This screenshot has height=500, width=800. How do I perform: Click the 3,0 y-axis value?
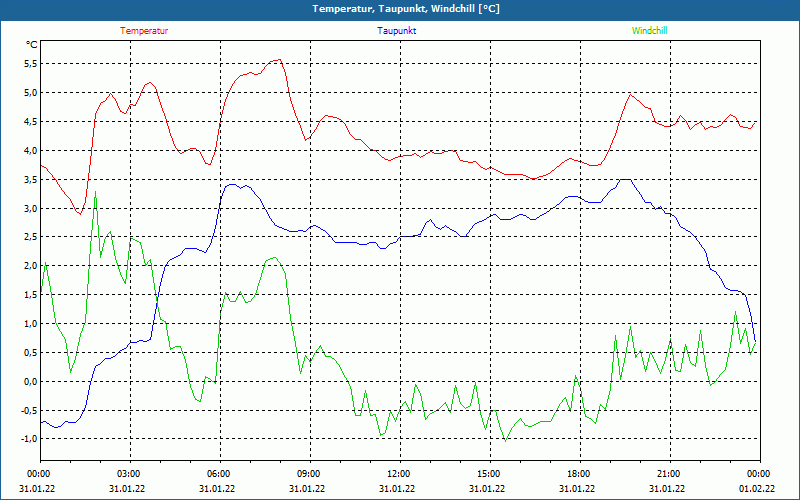[x=31, y=208]
